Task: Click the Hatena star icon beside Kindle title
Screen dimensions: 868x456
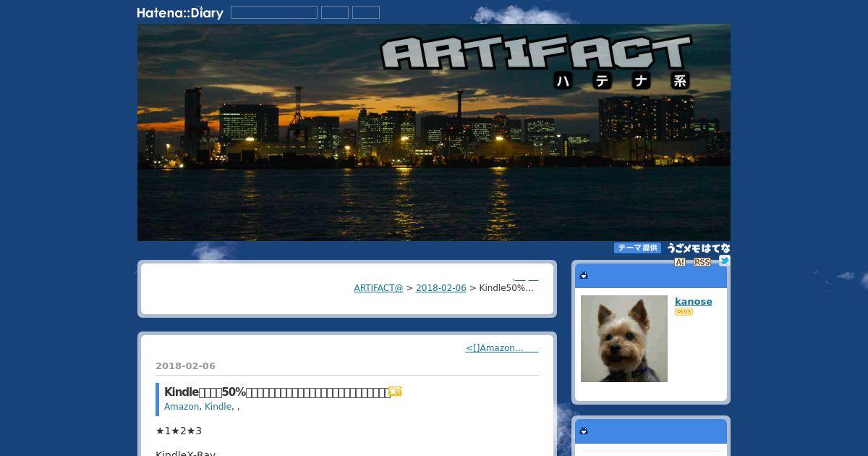Action: click(x=395, y=392)
